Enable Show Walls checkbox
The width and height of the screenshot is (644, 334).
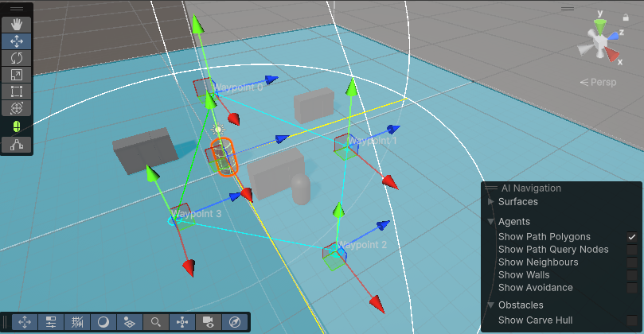632,275
